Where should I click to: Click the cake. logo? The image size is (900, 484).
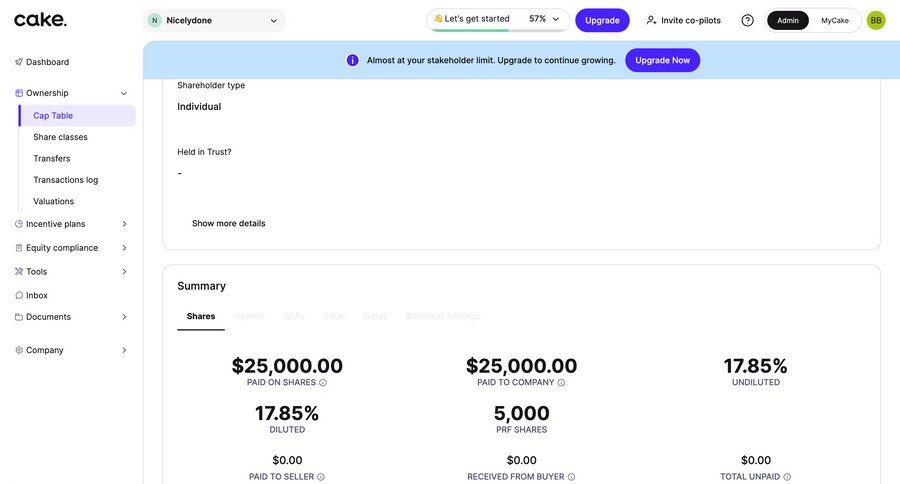pyautogui.click(x=41, y=19)
